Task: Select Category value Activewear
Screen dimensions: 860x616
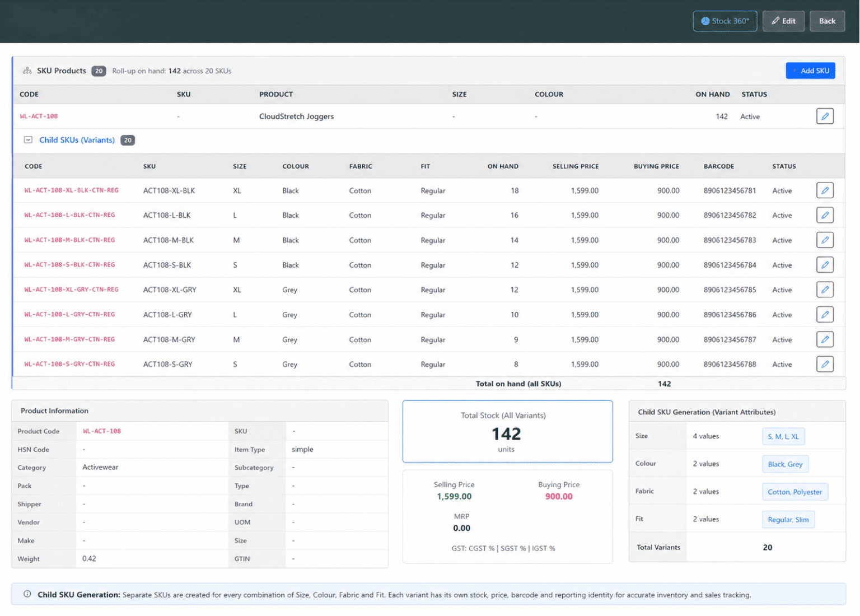Action: (100, 467)
